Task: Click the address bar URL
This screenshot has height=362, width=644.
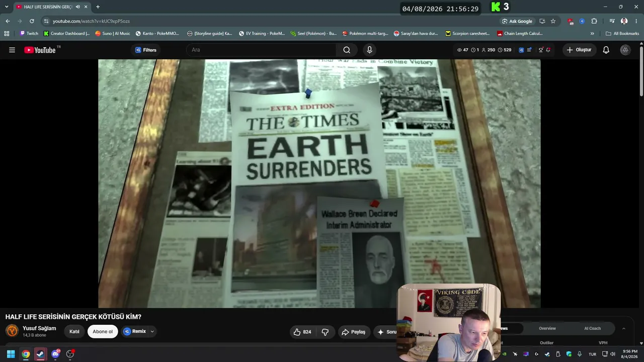Action: (91, 21)
